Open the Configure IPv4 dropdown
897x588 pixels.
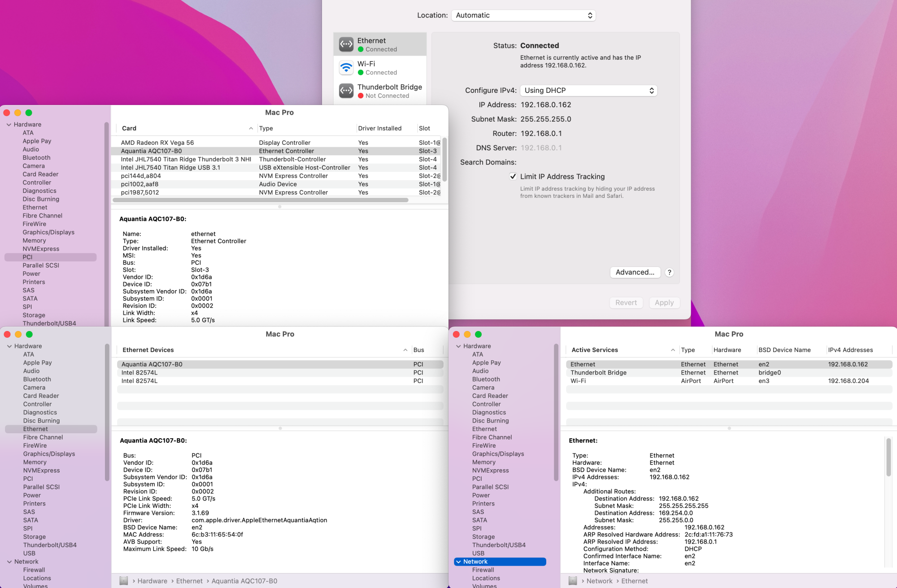tap(588, 90)
